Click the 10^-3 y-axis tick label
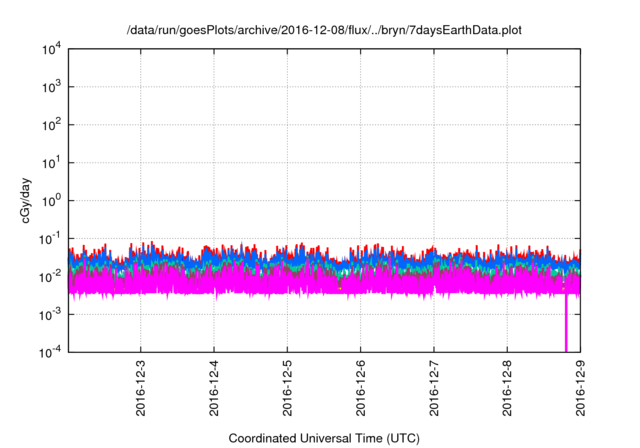The height and width of the screenshot is (448, 640). (x=48, y=314)
